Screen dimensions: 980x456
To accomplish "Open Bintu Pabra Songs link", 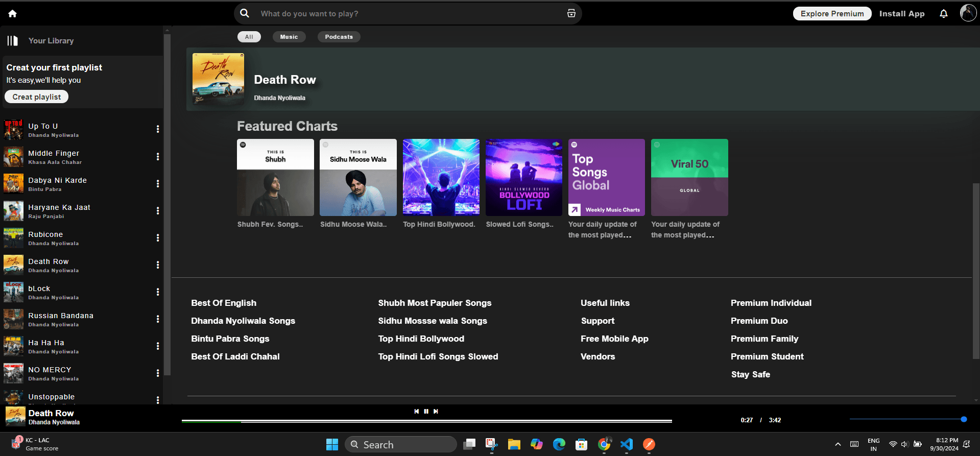I will click(x=230, y=339).
